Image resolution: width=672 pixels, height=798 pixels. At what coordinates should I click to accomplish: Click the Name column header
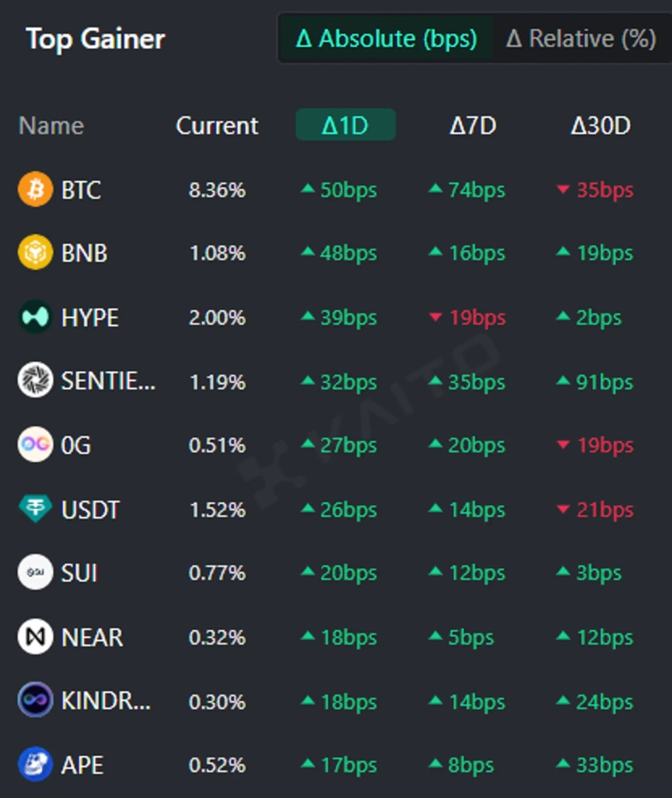point(51,126)
